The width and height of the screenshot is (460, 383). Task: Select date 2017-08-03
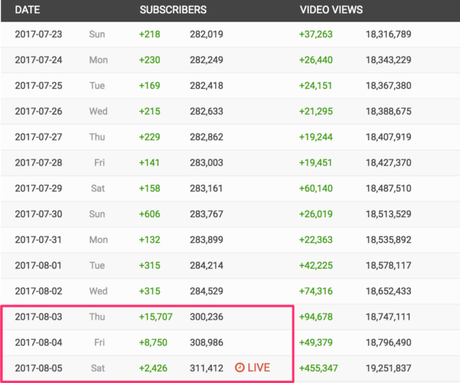(38, 317)
